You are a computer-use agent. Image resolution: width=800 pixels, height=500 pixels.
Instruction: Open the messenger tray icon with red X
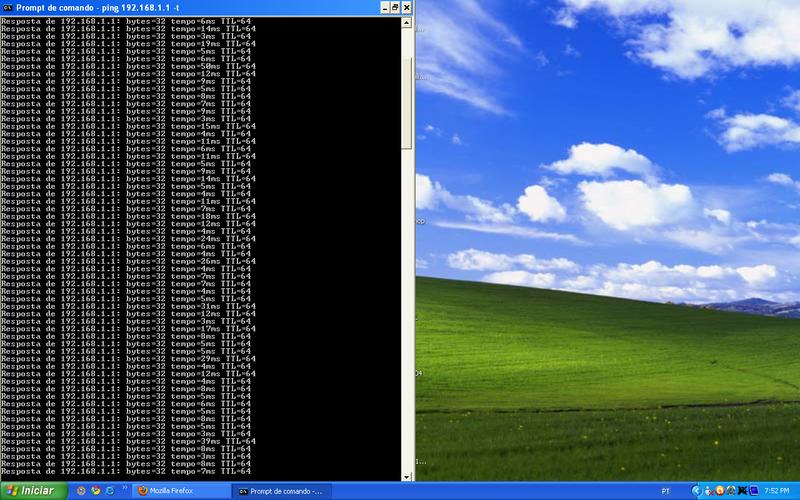coord(708,491)
